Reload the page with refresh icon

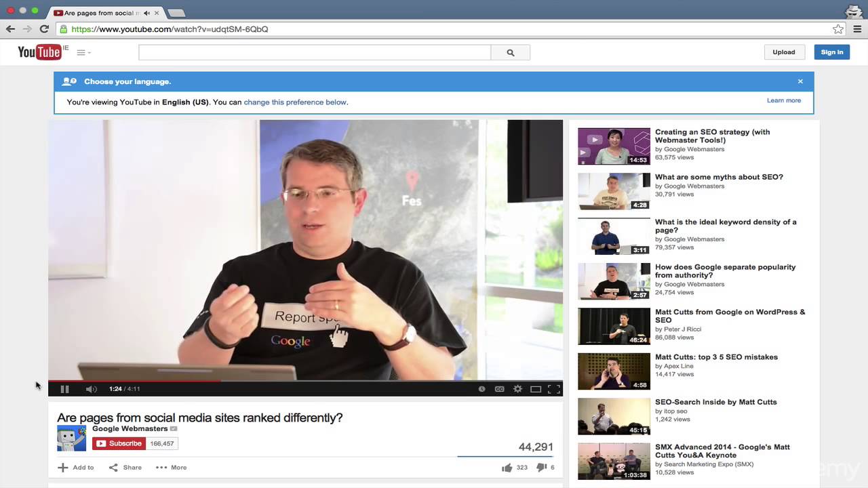[44, 29]
